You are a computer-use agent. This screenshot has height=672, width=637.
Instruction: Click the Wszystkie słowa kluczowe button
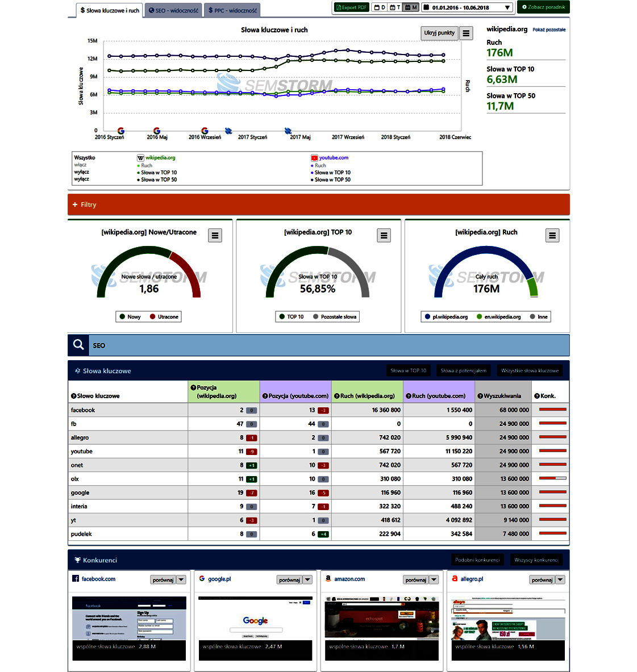coord(530,371)
